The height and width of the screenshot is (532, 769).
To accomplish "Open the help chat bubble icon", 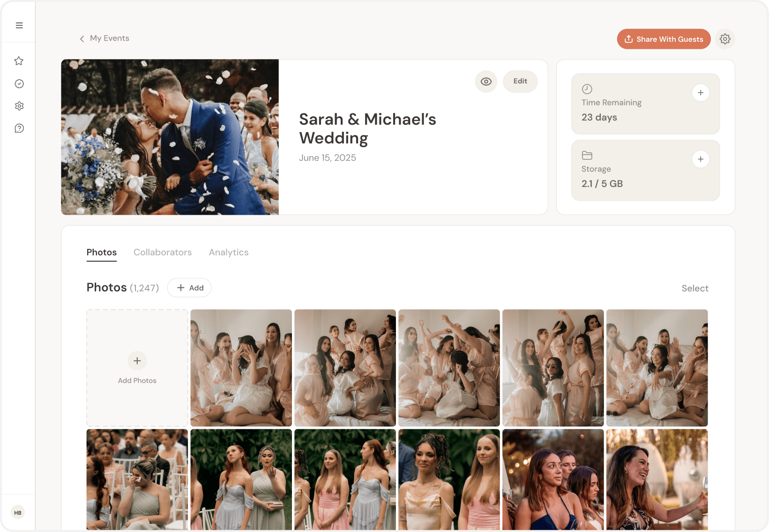I will click(19, 128).
